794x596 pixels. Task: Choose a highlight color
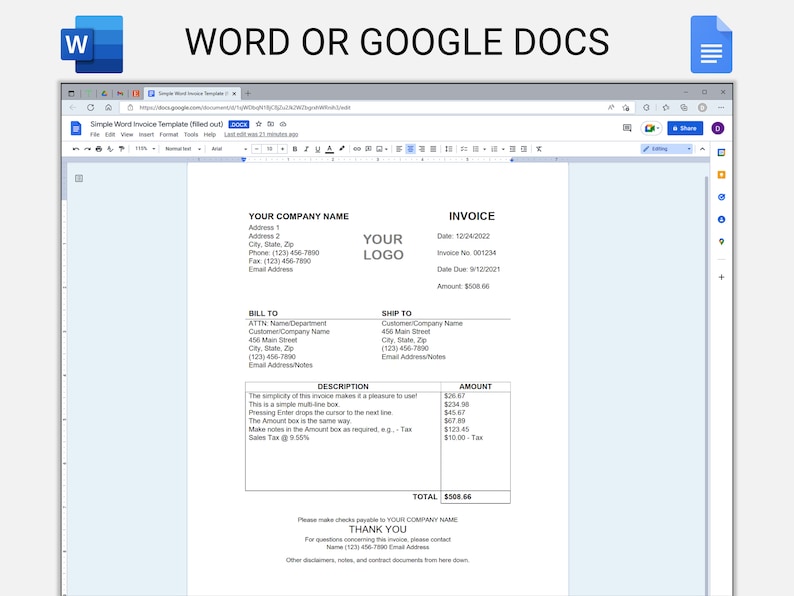tap(342, 149)
